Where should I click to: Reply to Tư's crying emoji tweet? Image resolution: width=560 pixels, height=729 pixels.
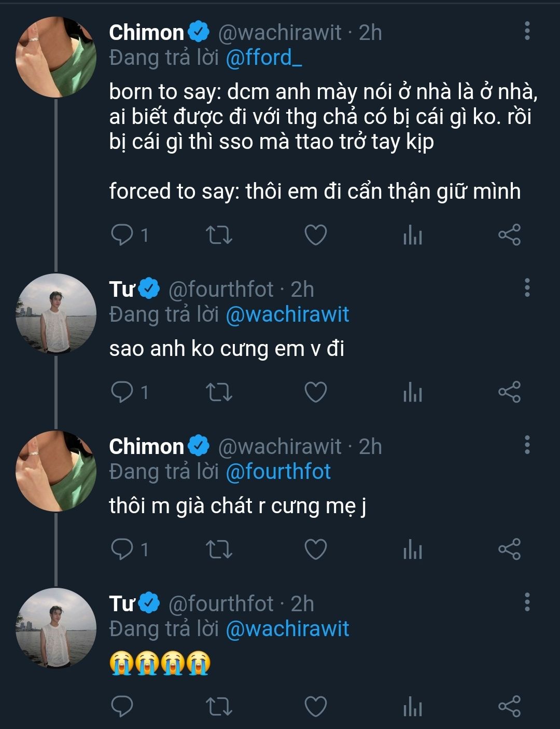pos(123,706)
